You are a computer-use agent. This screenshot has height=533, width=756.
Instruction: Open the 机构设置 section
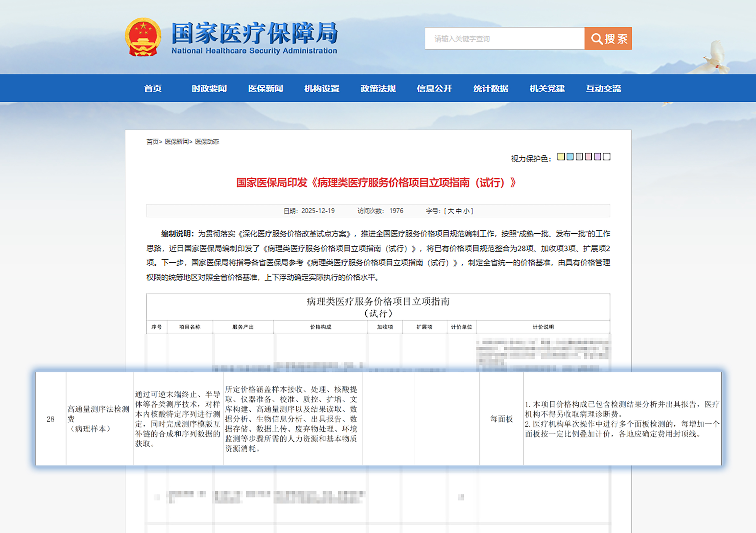[x=322, y=88]
